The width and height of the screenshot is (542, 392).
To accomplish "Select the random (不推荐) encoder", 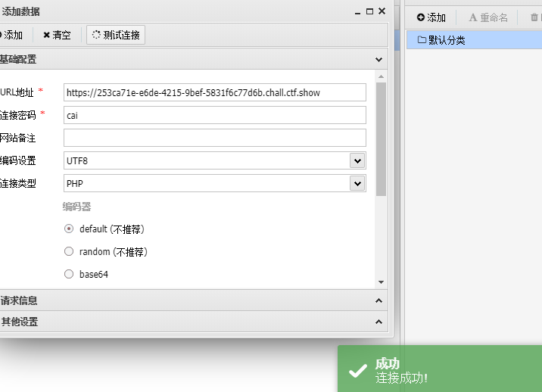I will tap(69, 251).
